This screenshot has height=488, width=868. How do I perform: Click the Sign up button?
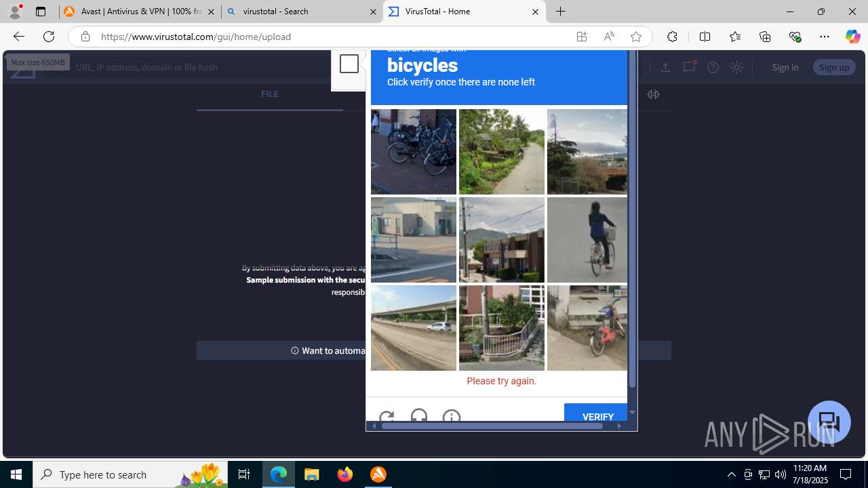coord(834,67)
